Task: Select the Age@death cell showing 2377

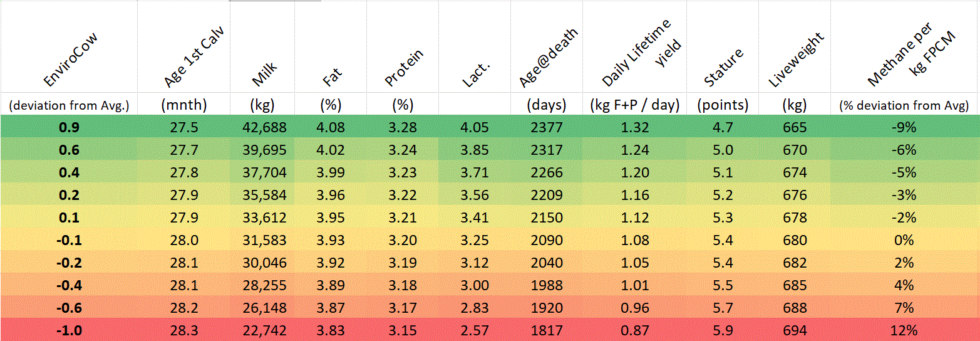Action: pos(547,127)
